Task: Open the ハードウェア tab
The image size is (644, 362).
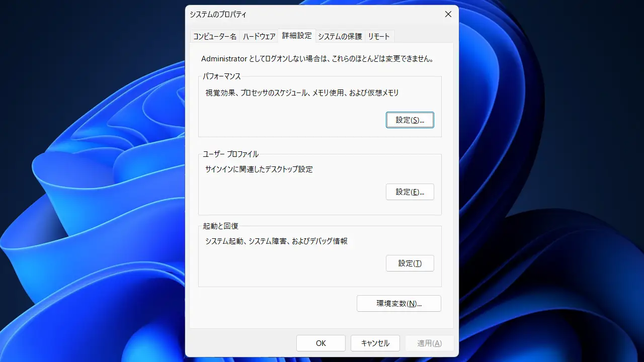Action: pos(259,37)
